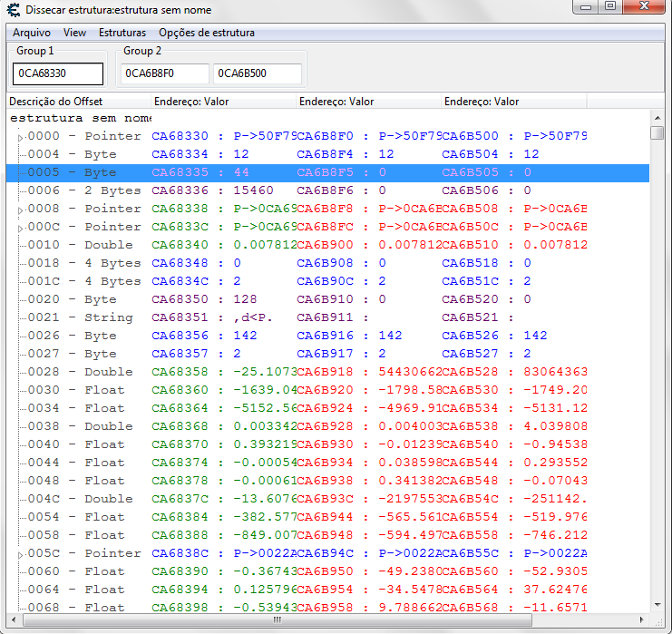Image resolution: width=672 pixels, height=634 pixels.
Task: Maximize the Dissecar estrutura window
Action: [x=610, y=7]
